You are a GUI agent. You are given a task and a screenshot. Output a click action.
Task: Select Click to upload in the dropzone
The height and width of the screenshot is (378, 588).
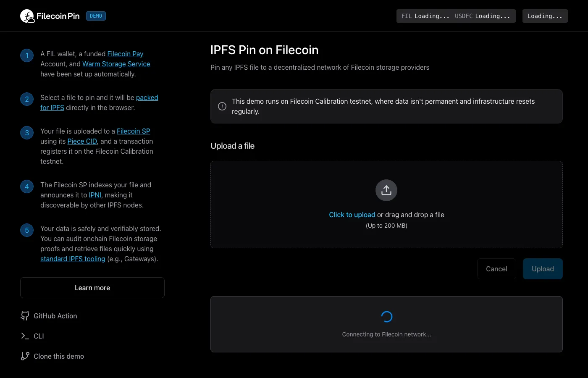pos(352,215)
